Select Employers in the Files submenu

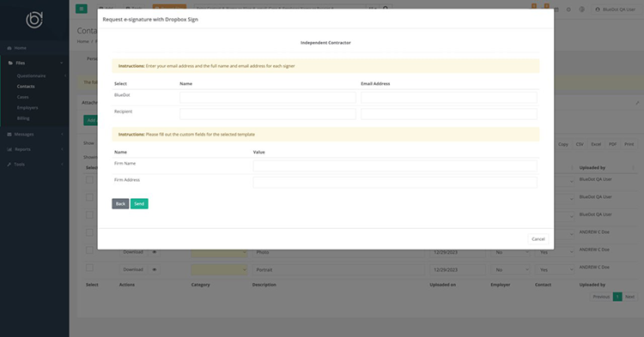(27, 108)
